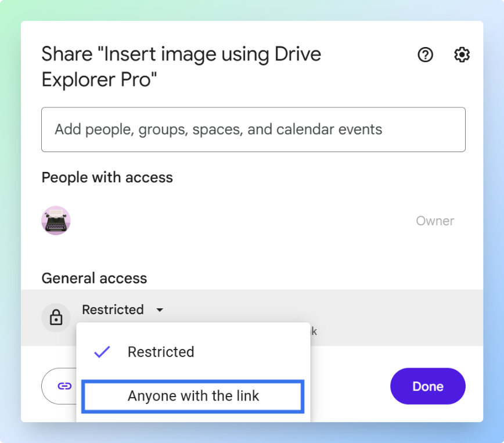Click the lock icon beside Restricted
This screenshot has width=504, height=443.
(x=56, y=318)
